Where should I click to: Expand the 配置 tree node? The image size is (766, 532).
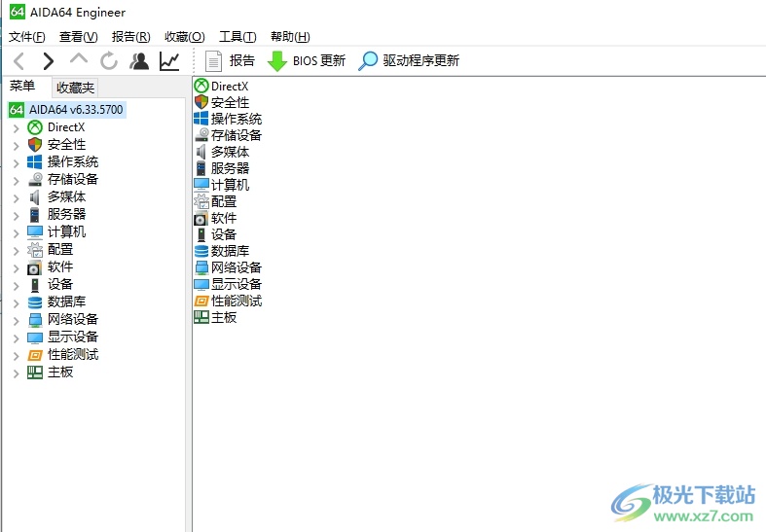click(x=17, y=251)
